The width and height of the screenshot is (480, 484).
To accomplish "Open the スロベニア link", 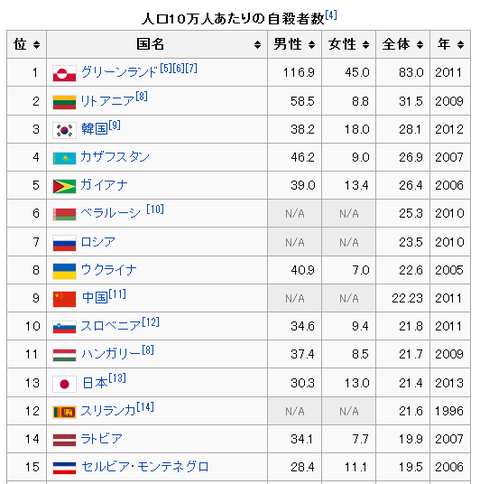I will (111, 326).
